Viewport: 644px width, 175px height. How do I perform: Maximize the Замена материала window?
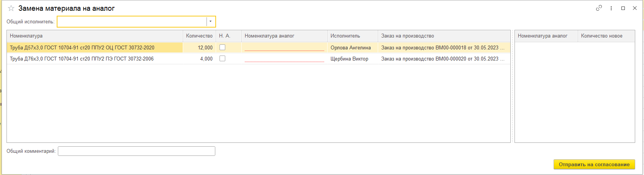click(x=623, y=8)
